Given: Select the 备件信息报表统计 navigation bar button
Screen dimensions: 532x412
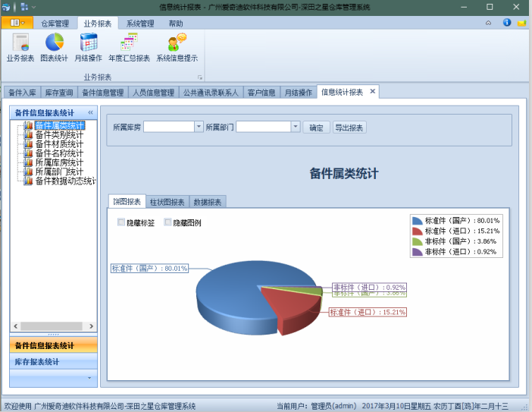Looking at the screenshot, I should [x=54, y=345].
